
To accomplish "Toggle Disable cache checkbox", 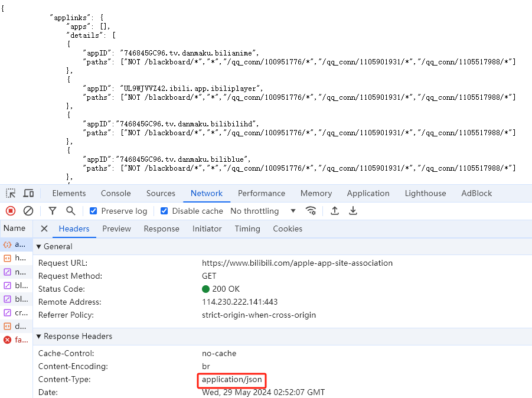I will [x=164, y=211].
